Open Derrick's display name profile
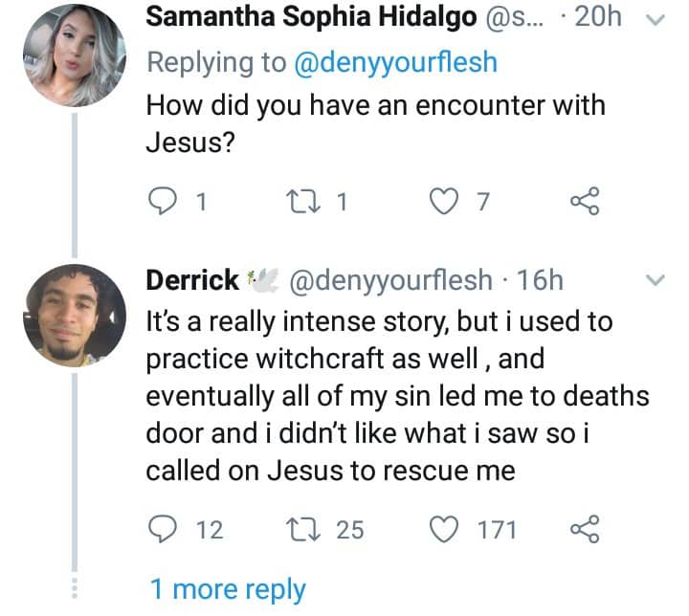The height and width of the screenshot is (616, 689). click(x=192, y=280)
